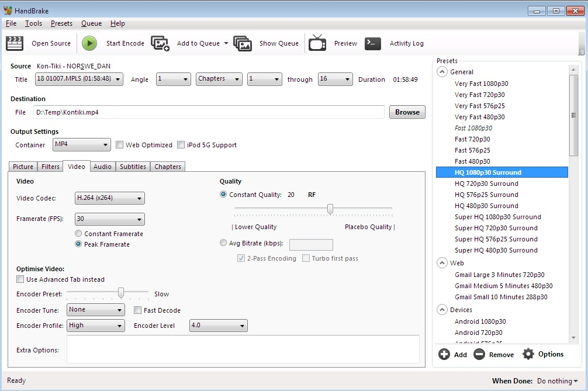Image resolution: width=588 pixels, height=391 pixels.
Task: Open the Show Queue icon
Action: (x=243, y=43)
